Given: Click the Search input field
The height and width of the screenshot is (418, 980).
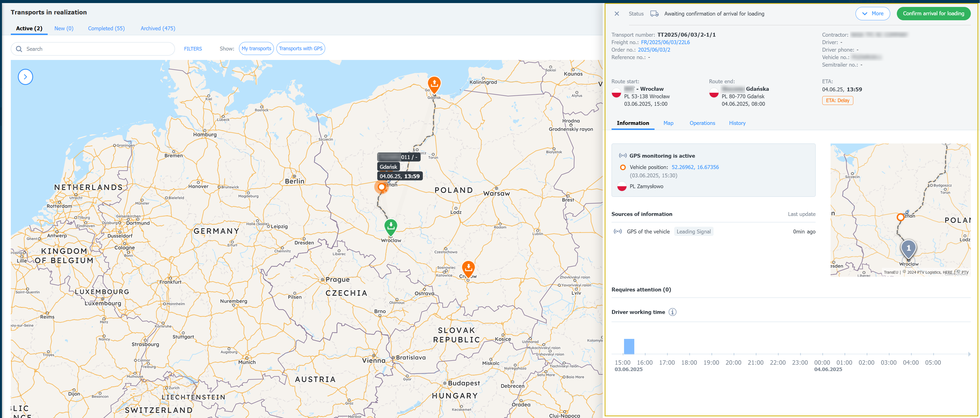Looking at the screenshot, I should tap(93, 49).
